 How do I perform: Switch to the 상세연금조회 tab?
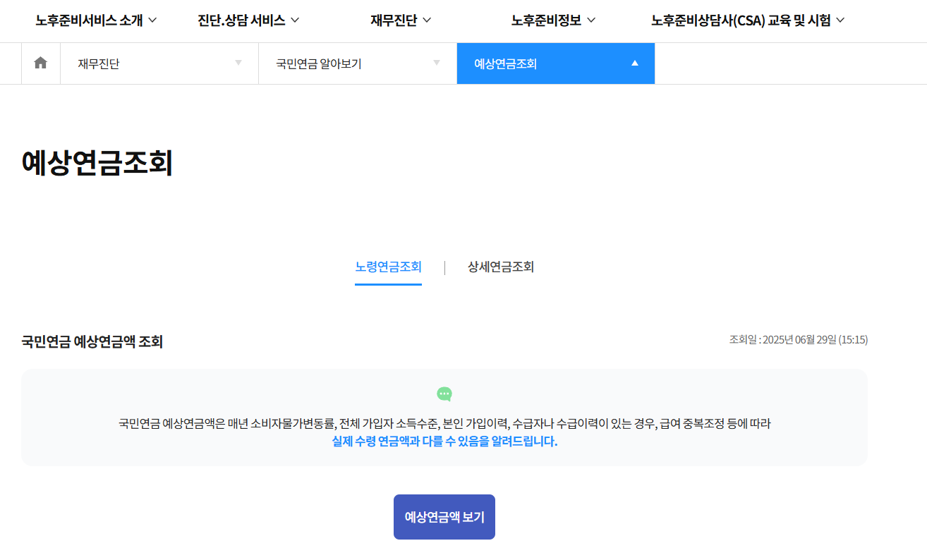[x=500, y=267]
